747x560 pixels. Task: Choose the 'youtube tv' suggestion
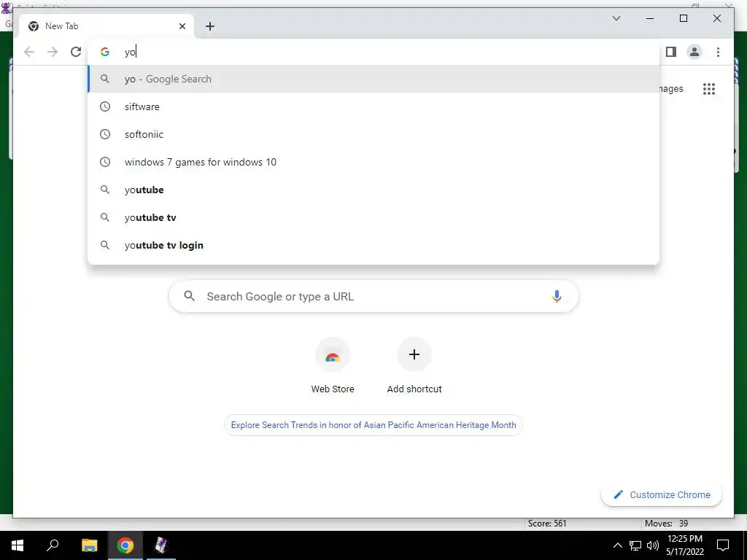pos(374,217)
